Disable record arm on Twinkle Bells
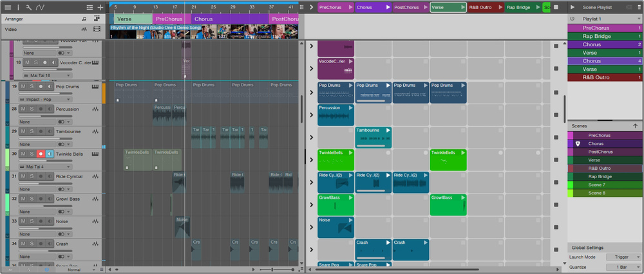This screenshot has height=274, width=644. point(40,154)
